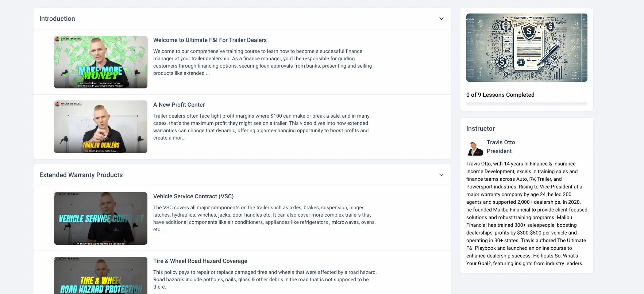This screenshot has width=644, height=294.
Task: Click the Instructor panel heading
Action: click(481, 129)
